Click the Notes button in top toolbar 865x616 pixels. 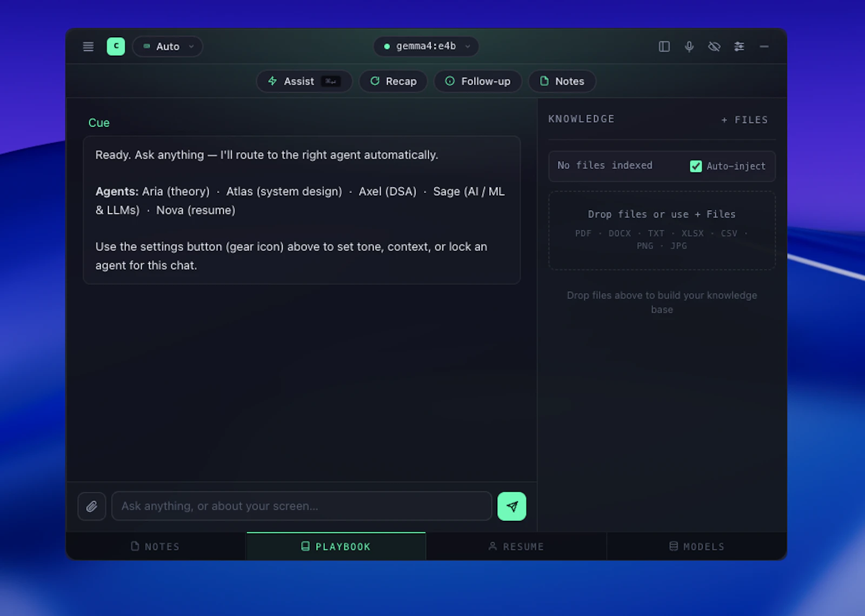(562, 81)
